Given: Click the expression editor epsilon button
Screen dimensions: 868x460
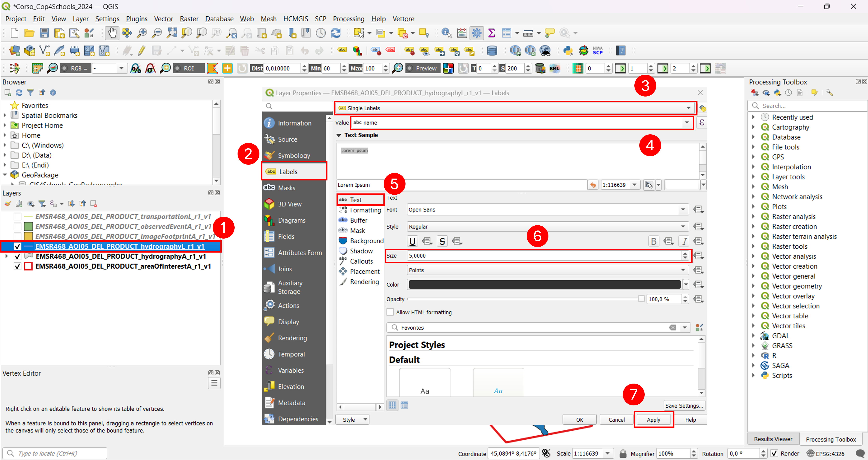Looking at the screenshot, I should [x=702, y=123].
